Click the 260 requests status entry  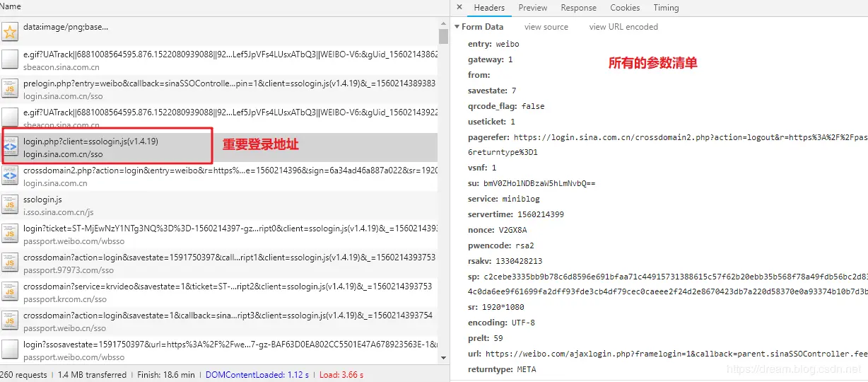[25, 374]
